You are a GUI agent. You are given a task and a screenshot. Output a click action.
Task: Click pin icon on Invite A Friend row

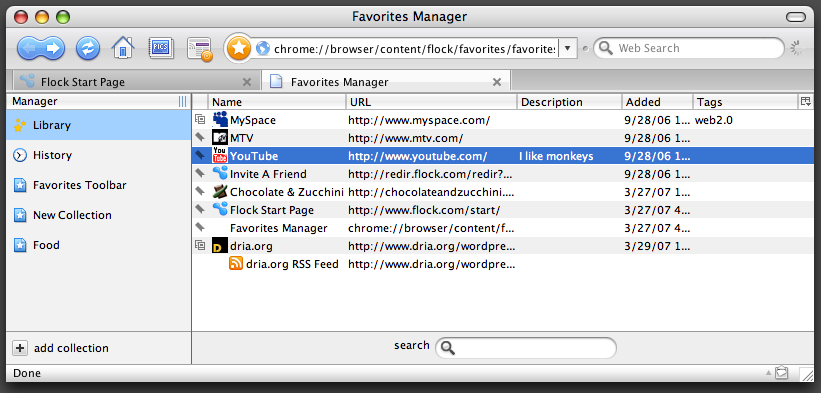coord(199,173)
